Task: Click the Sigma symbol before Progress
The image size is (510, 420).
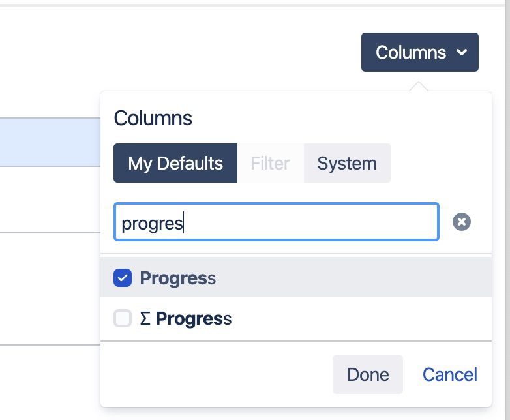Action: (x=145, y=319)
